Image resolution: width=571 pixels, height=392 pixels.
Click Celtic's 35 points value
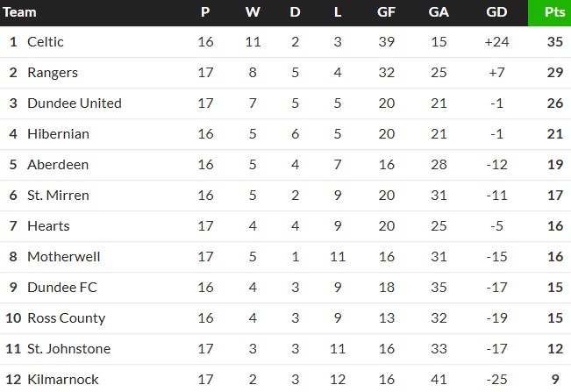[x=554, y=42]
